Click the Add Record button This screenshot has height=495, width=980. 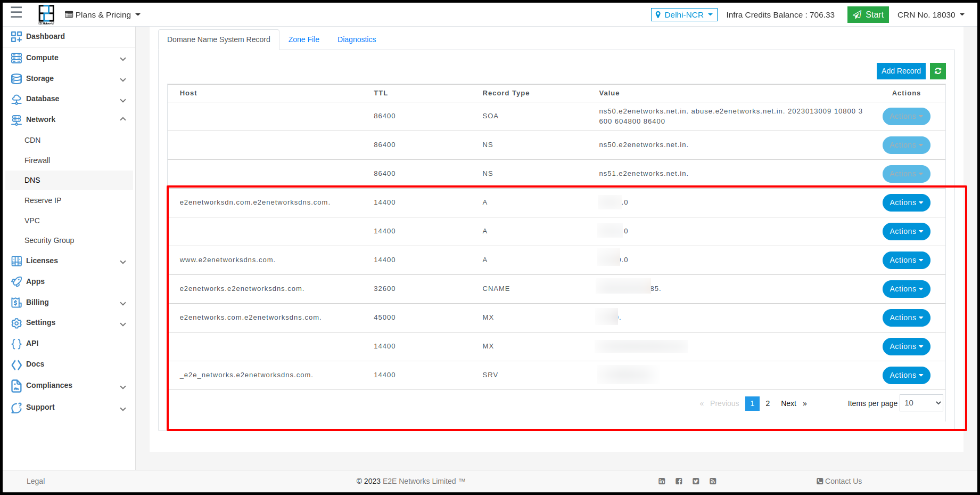(901, 71)
